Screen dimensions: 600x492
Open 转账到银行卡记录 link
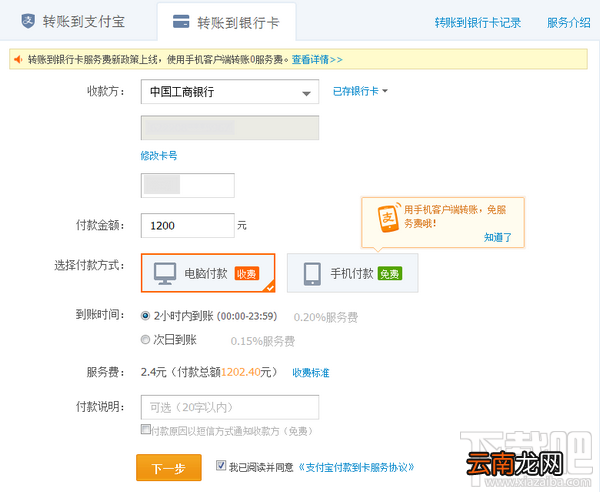478,23
